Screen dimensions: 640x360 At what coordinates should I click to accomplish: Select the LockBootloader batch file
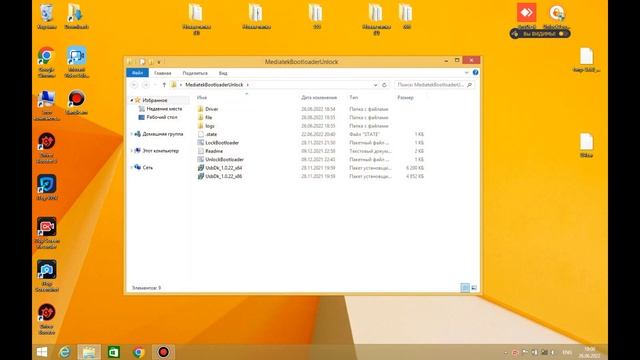pyautogui.click(x=222, y=143)
